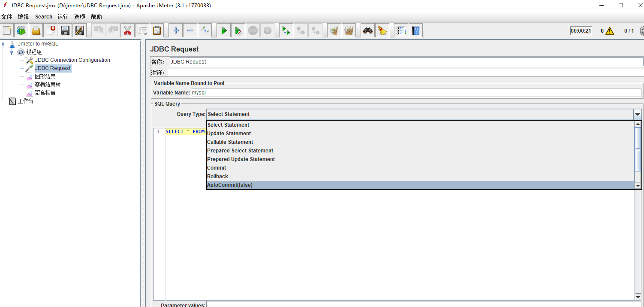Close the Query Type dropdown arrow
This screenshot has width=644, height=307.
coord(638,114)
